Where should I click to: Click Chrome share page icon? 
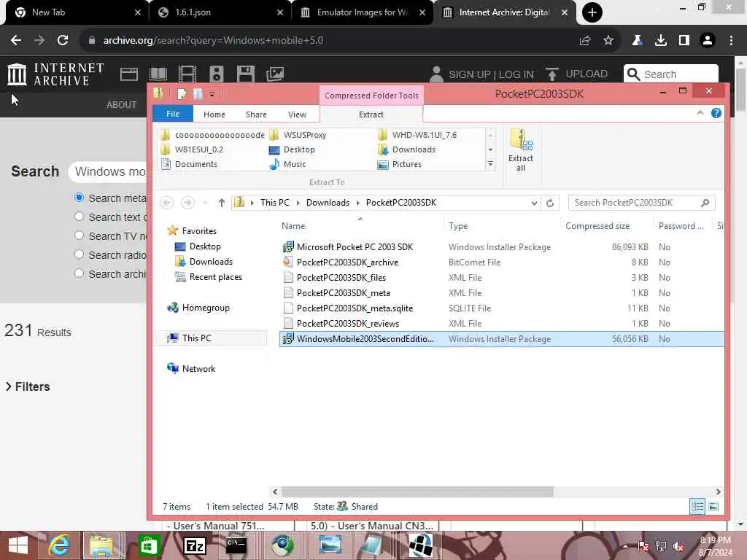pyautogui.click(x=585, y=41)
